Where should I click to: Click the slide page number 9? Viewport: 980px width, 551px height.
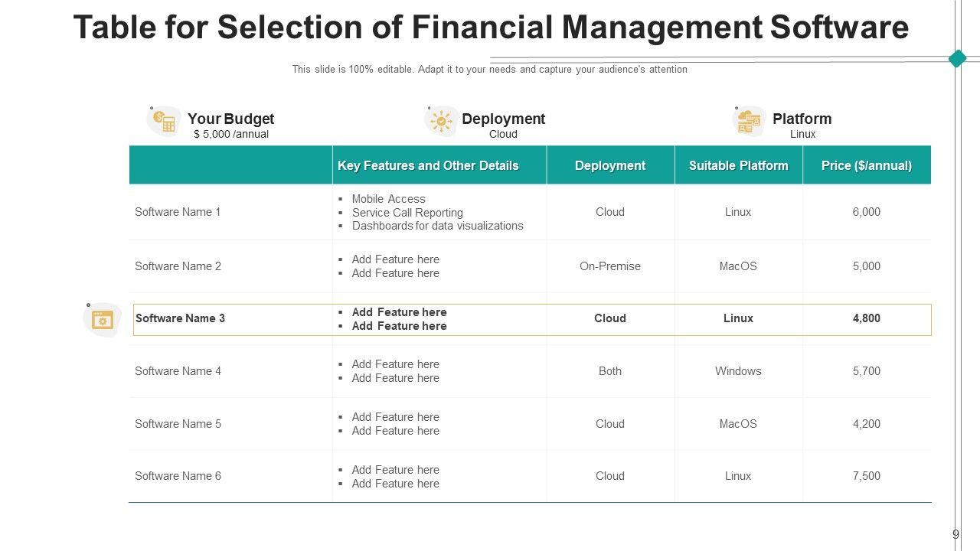(955, 535)
